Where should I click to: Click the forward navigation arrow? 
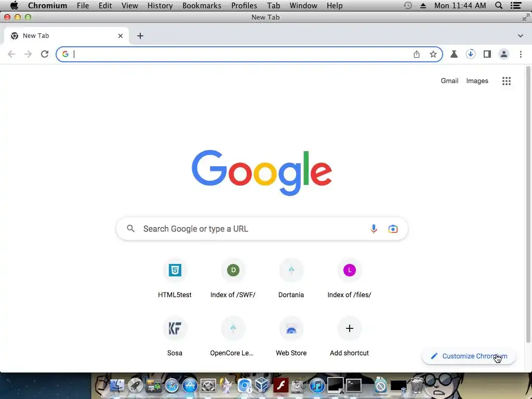[x=28, y=54]
